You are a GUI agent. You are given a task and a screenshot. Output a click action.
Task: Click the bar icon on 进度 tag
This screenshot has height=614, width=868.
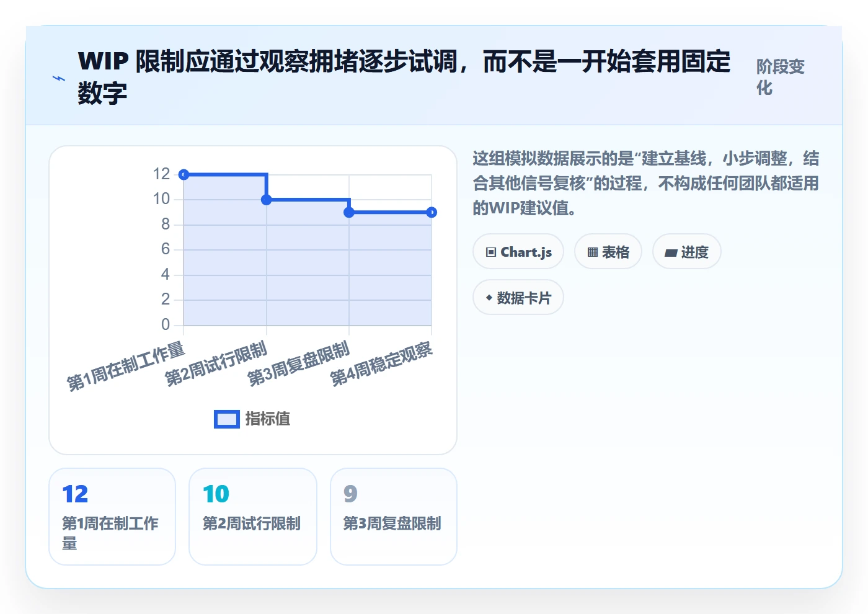[671, 252]
